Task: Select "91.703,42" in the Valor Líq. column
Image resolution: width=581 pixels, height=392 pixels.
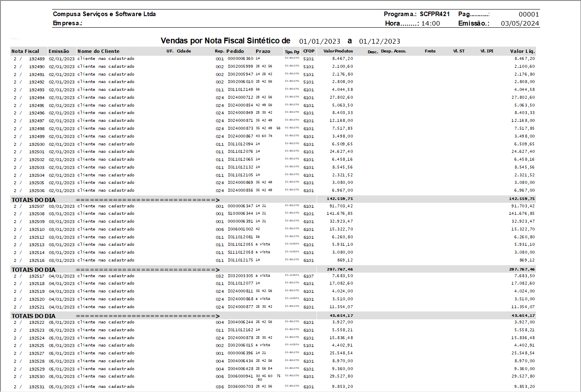Action: coord(523,206)
